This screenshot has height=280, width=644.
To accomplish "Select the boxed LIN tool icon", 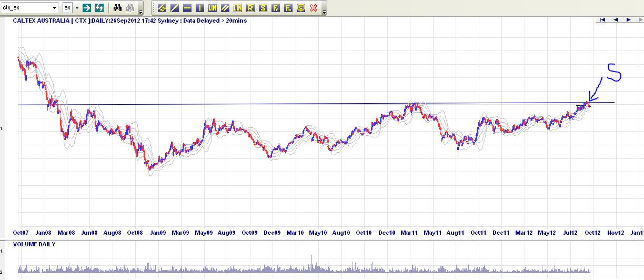I will [x=238, y=8].
